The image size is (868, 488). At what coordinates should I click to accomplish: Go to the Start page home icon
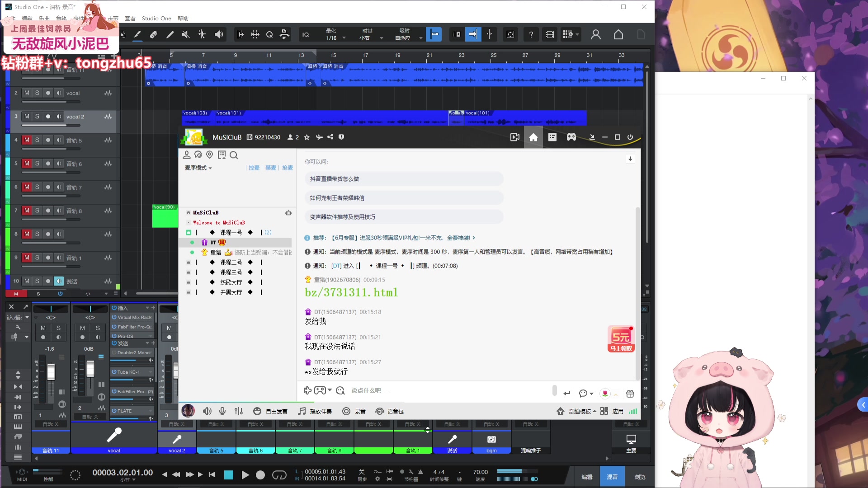(618, 34)
